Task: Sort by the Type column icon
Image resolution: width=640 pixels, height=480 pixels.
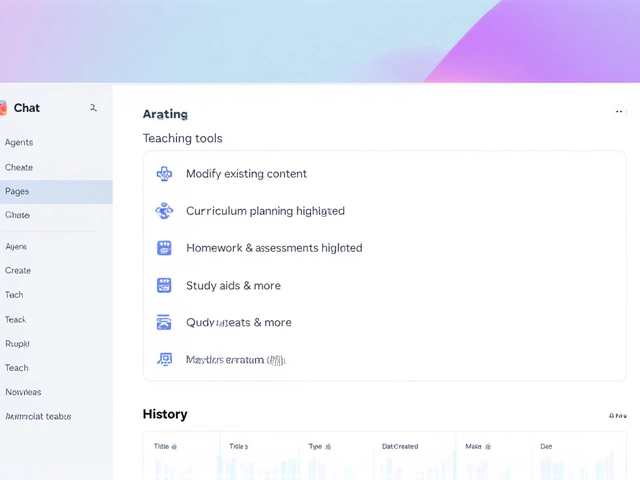Action: click(328, 447)
